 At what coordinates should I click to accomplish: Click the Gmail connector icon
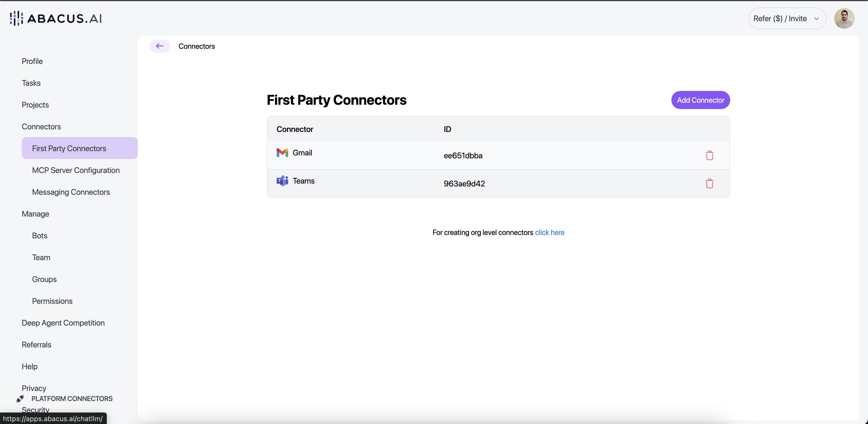(282, 153)
